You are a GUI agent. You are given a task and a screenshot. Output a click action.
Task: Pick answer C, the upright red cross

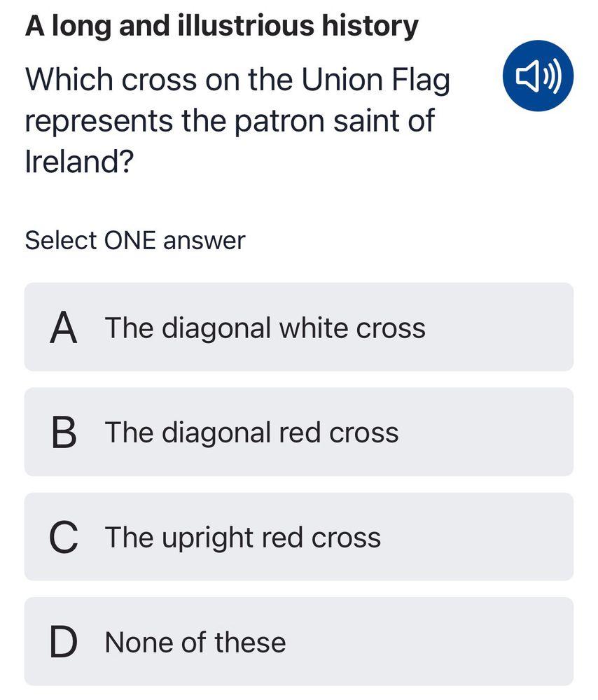click(299, 537)
